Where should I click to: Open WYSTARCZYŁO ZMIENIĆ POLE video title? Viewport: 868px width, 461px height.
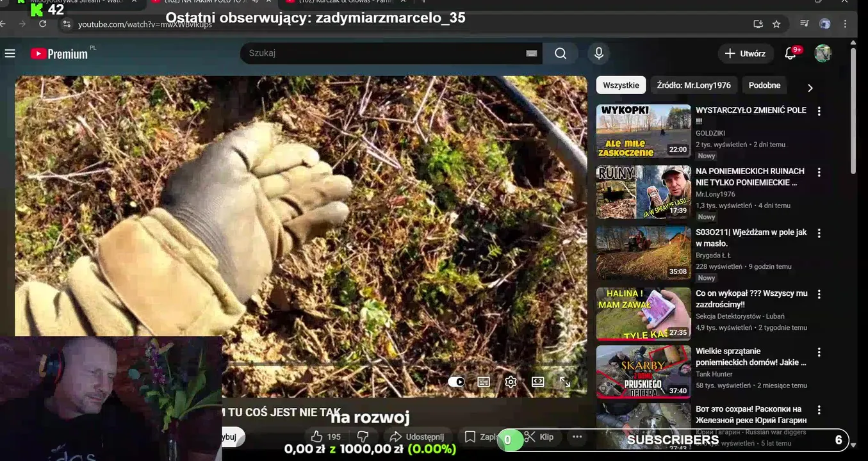click(x=751, y=115)
